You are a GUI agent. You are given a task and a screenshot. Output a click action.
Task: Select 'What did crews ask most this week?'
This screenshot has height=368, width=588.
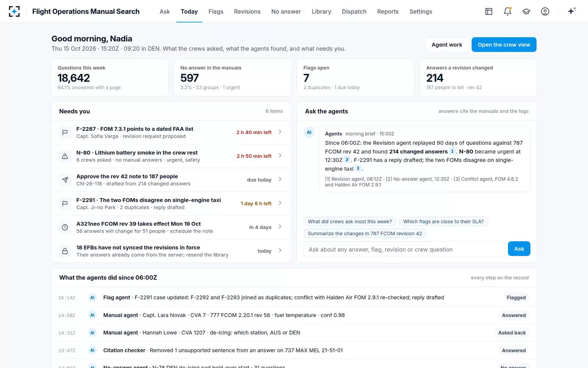tap(350, 222)
